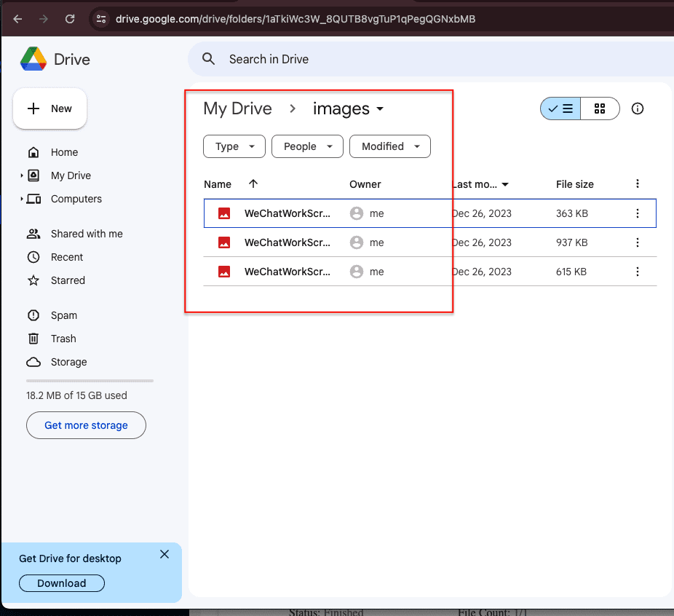Open Last modified sort column dropdown

[505, 184]
